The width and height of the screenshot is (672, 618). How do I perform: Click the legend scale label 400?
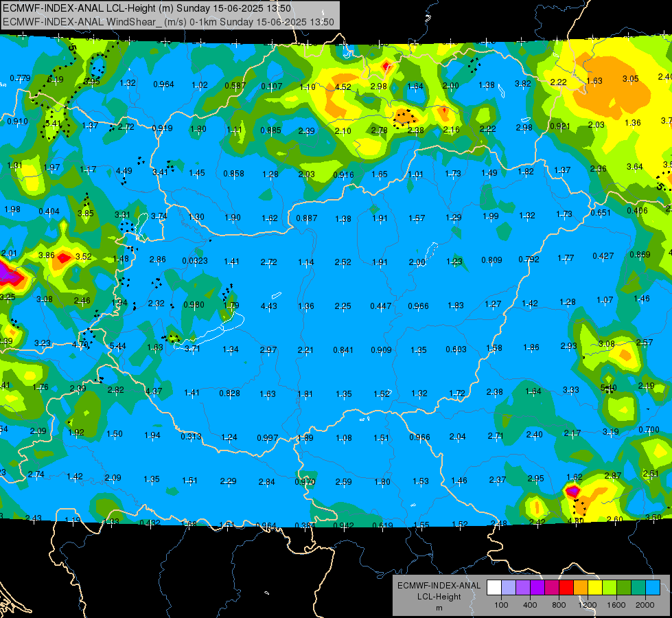coord(530,605)
